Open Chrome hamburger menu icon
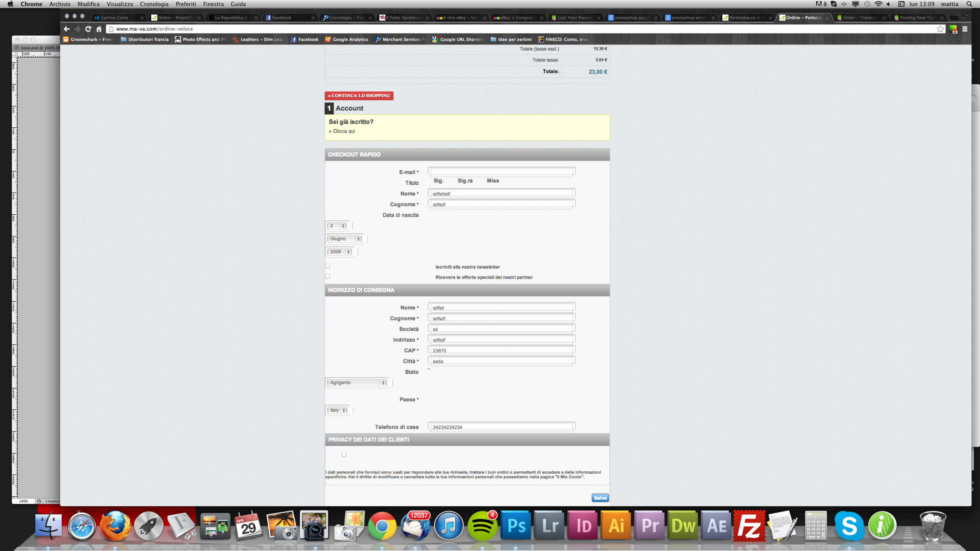980x551 pixels. pos(965,29)
